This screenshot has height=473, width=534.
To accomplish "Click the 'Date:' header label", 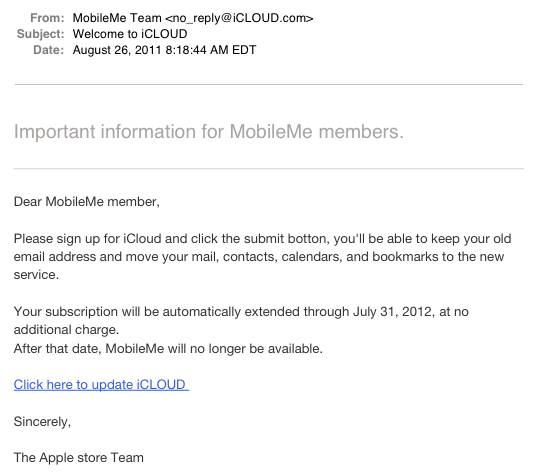I will point(49,50).
